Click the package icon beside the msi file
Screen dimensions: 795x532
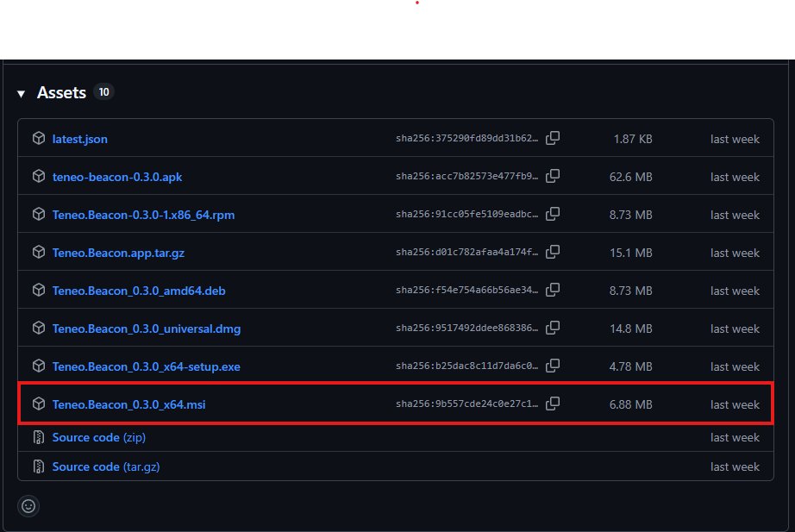[x=39, y=404]
